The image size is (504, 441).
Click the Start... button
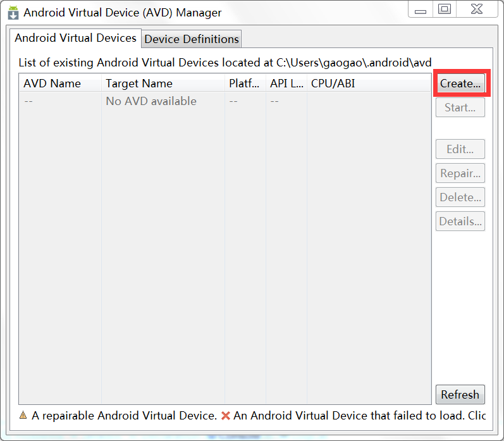460,108
